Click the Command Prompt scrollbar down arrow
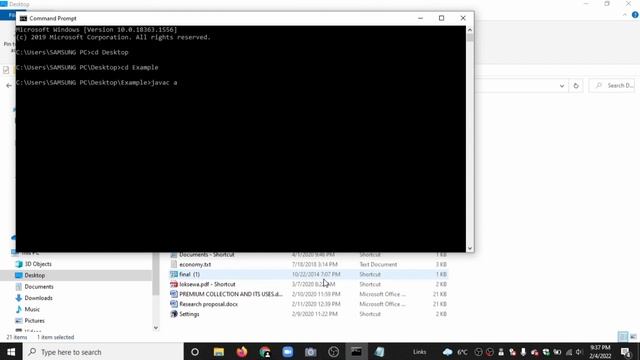 tap(470, 248)
